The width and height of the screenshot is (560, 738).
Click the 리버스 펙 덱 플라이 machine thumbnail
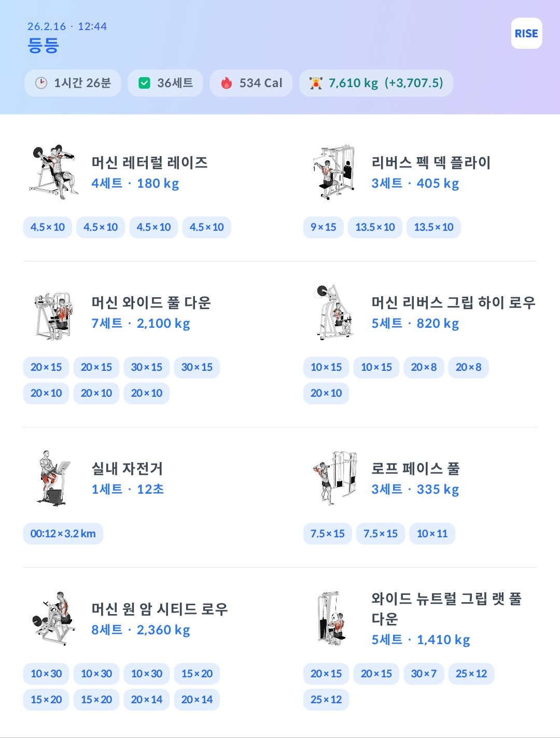(334, 171)
